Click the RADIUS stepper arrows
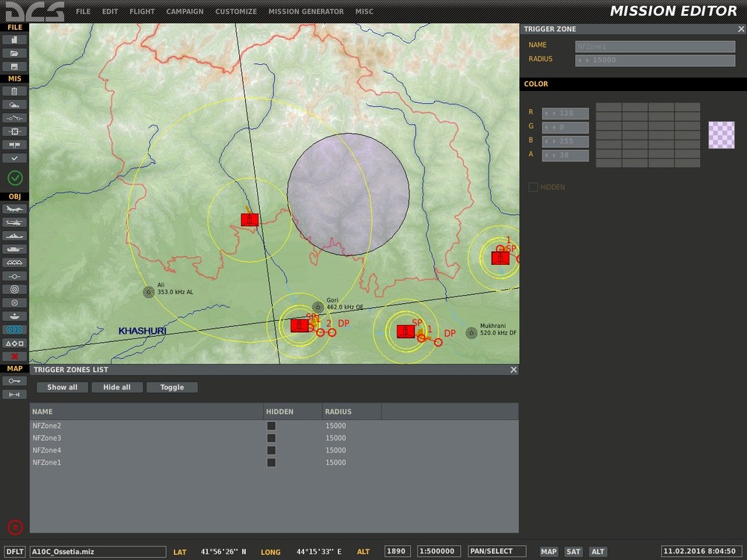747x560 pixels. pyautogui.click(x=583, y=60)
